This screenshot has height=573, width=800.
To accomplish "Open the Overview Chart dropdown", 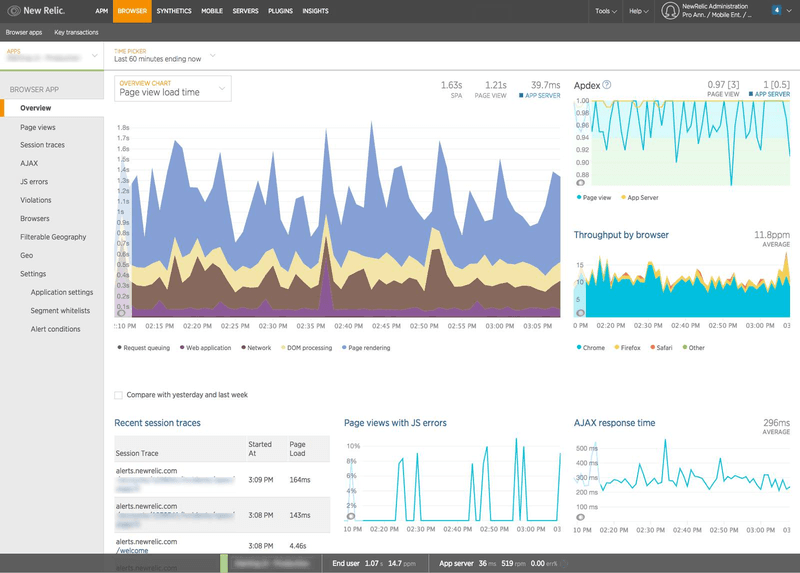I will [x=173, y=88].
